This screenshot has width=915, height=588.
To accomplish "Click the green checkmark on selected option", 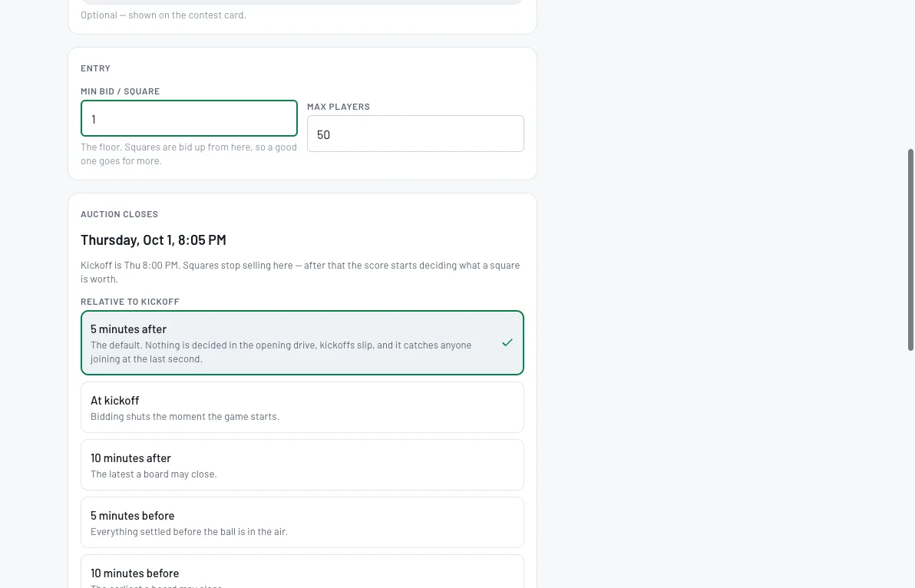I will coord(507,343).
